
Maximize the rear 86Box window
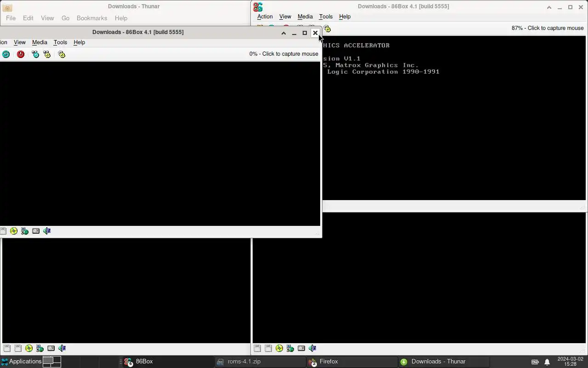pyautogui.click(x=570, y=7)
